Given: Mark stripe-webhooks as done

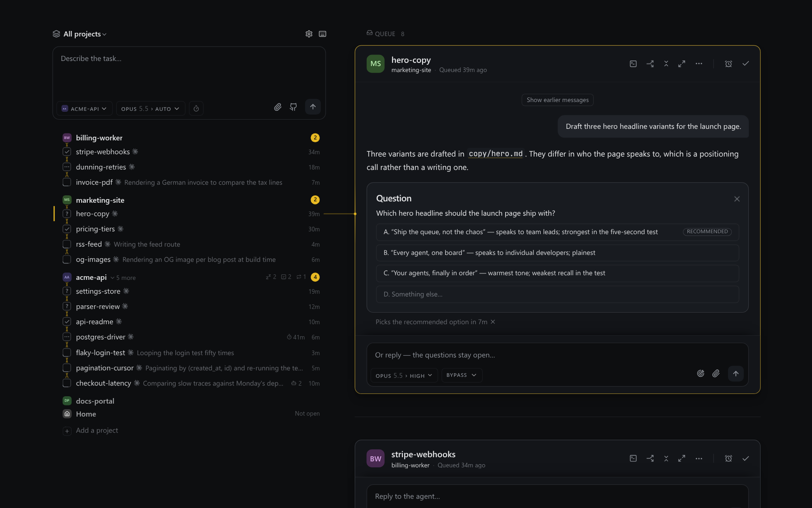Looking at the screenshot, I should (x=746, y=459).
